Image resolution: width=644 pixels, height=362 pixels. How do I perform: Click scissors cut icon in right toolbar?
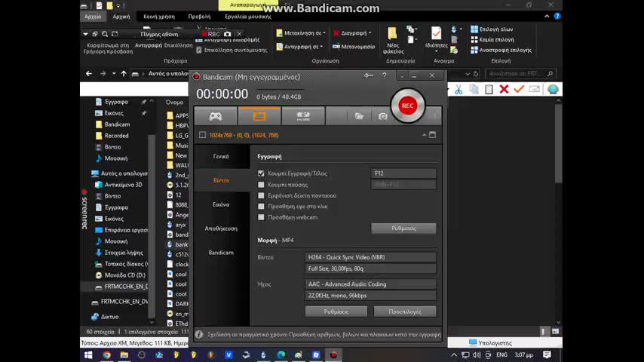click(458, 90)
